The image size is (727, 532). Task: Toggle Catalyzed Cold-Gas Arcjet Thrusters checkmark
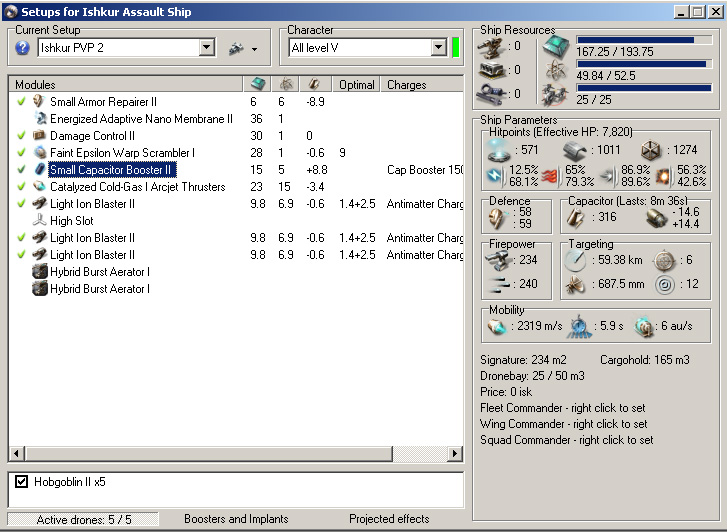pyautogui.click(x=21, y=186)
